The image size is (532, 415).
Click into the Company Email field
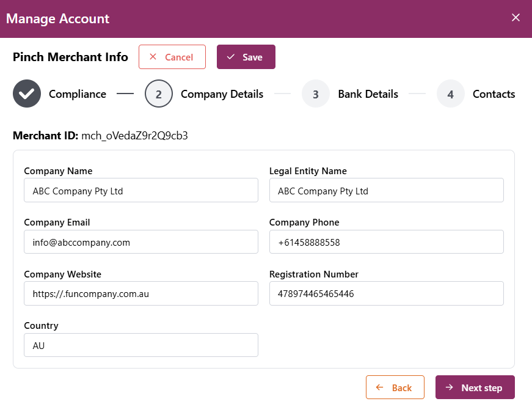click(x=141, y=242)
